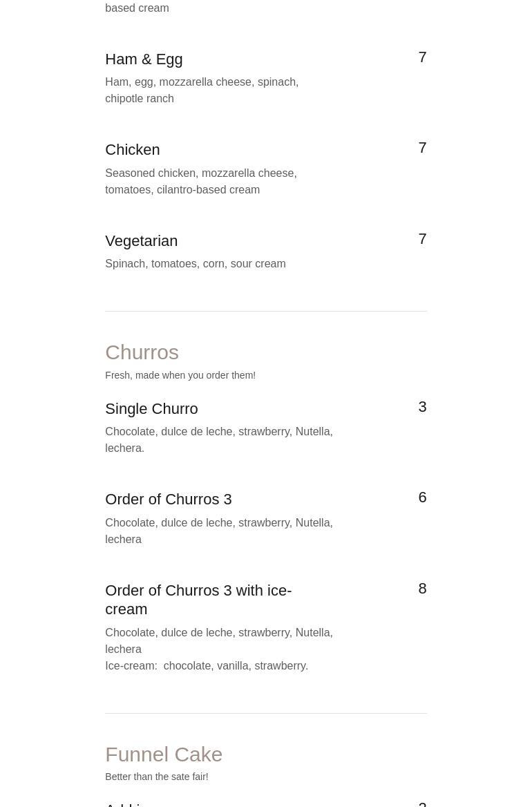
Task: Open the Vegetarian menu item
Action: (x=142, y=241)
